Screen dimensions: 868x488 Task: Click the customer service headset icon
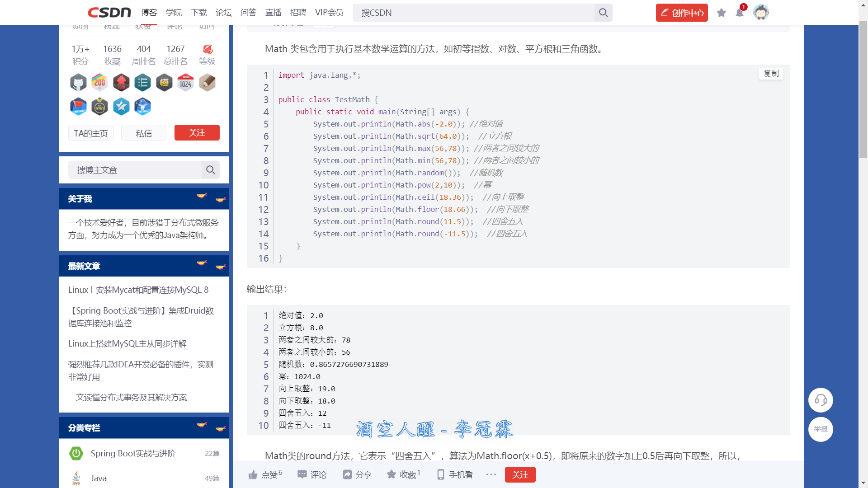click(821, 400)
